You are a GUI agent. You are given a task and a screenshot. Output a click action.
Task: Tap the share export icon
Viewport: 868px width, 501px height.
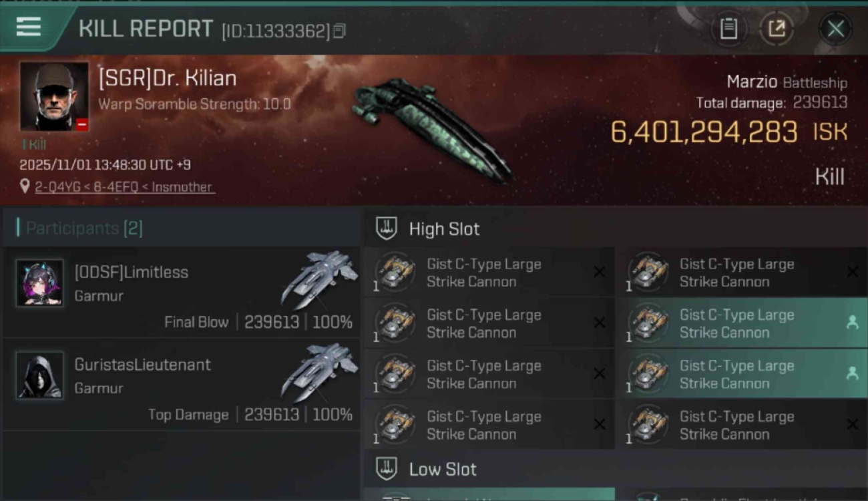click(x=777, y=29)
